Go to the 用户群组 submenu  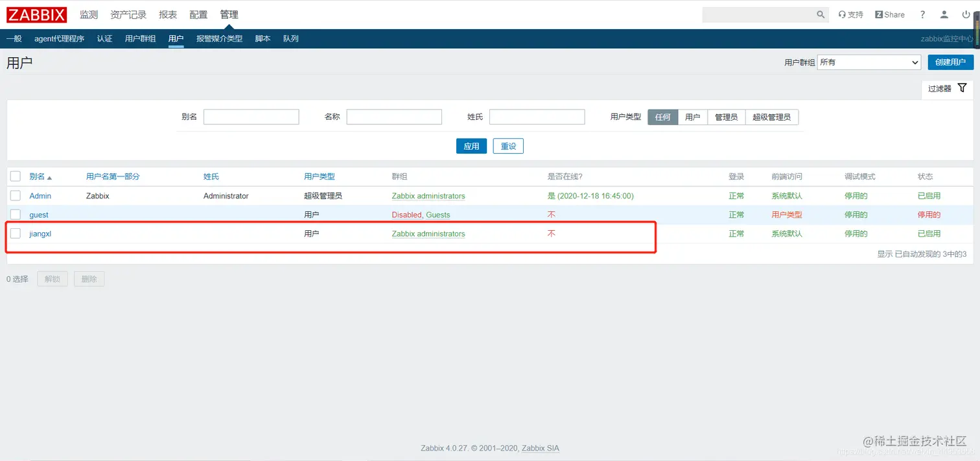(x=140, y=39)
